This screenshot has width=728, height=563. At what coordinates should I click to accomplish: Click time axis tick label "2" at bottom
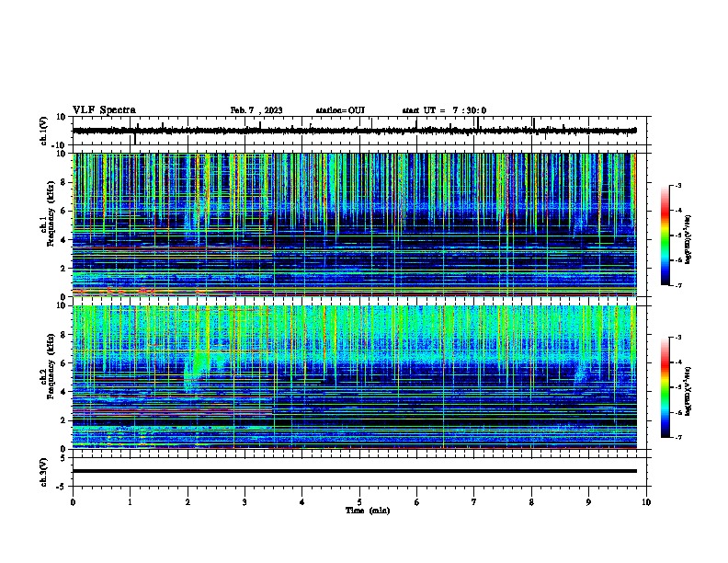(188, 502)
